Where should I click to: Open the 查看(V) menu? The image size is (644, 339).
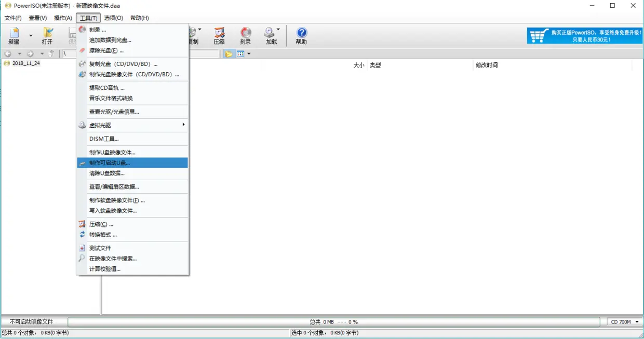pyautogui.click(x=38, y=18)
